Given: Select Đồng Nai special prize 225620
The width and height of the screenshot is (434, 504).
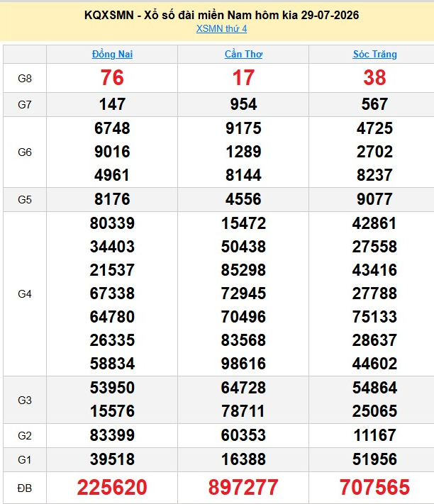Looking at the screenshot, I should pos(112,487).
